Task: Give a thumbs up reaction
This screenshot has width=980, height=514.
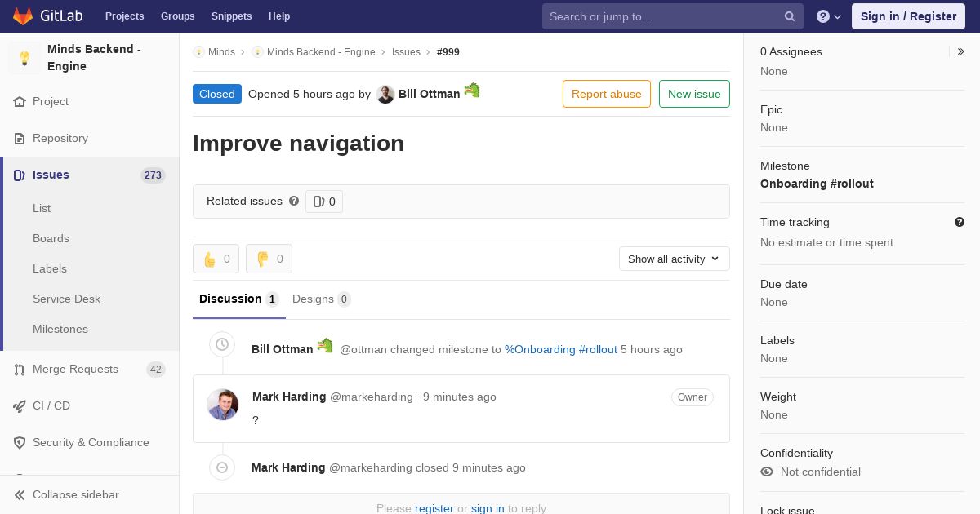Action: [x=216, y=259]
